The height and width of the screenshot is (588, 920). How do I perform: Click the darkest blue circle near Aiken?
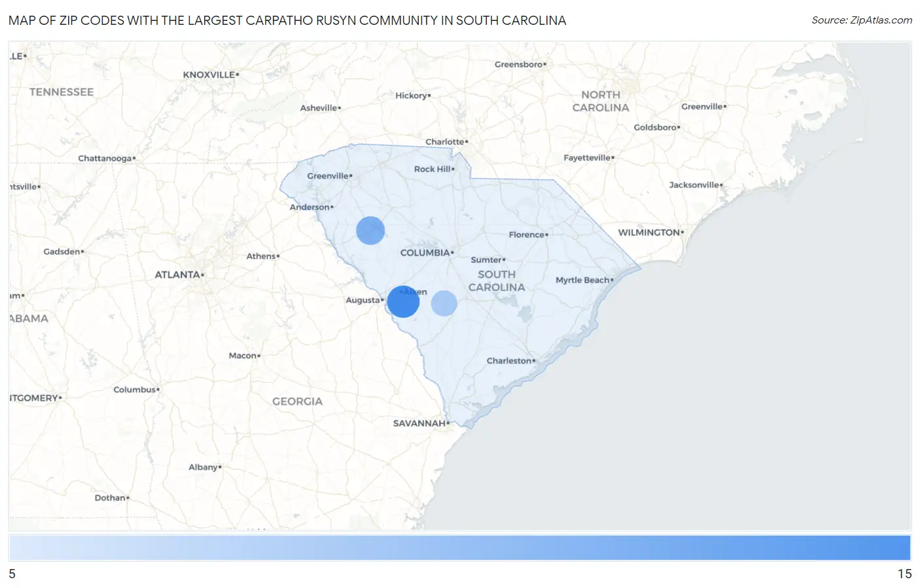[403, 302]
